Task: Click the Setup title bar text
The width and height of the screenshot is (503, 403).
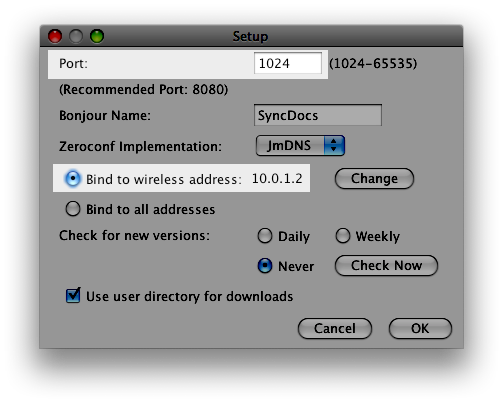Action: pyautogui.click(x=250, y=36)
